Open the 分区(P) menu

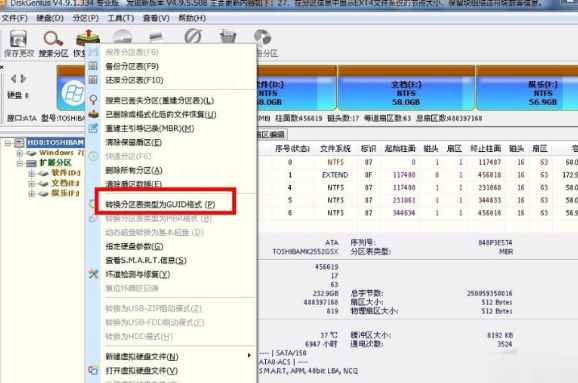86,18
